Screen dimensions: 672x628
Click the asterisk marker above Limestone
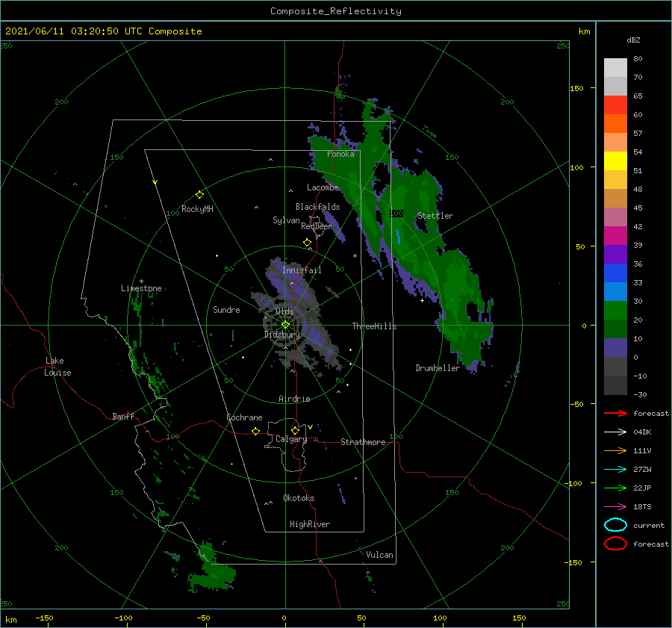(141, 282)
